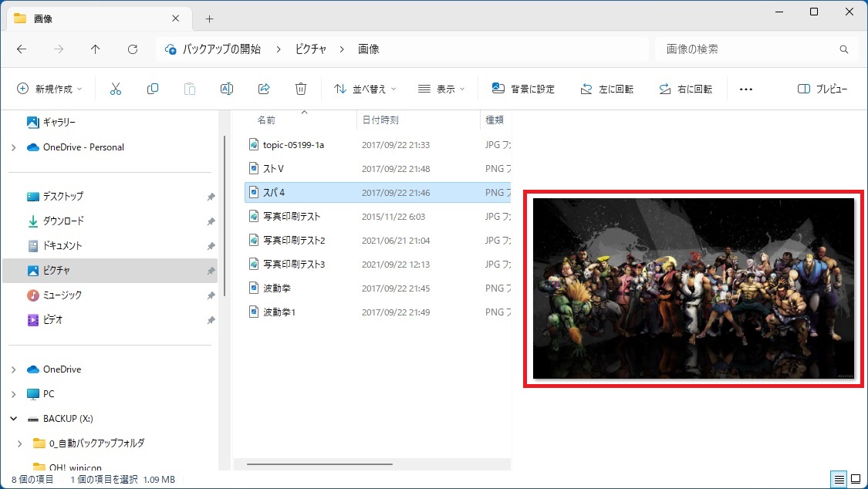Go up one folder with up arrow
The image size is (868, 489).
(x=96, y=49)
